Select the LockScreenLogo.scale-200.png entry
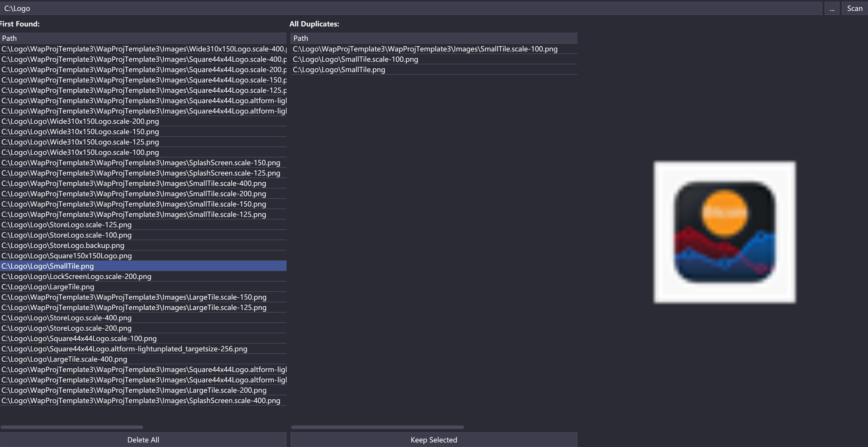Image resolution: width=868 pixels, height=447 pixels. click(76, 277)
